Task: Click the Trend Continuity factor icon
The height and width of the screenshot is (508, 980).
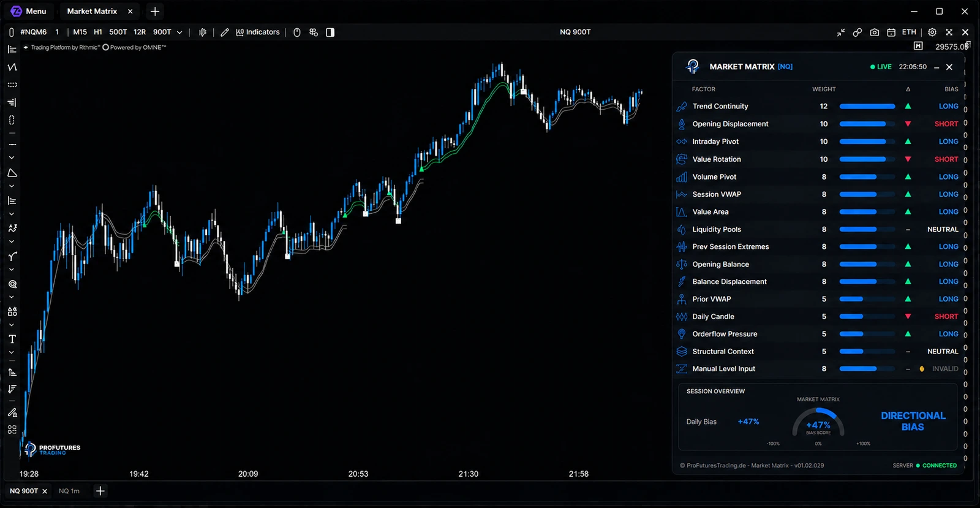Action: [682, 107]
